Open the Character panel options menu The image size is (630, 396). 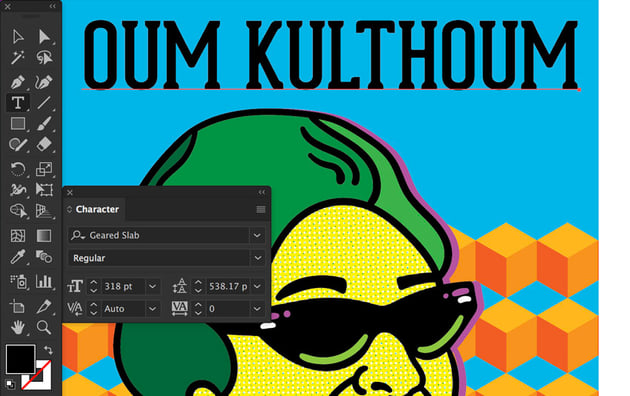tap(261, 209)
